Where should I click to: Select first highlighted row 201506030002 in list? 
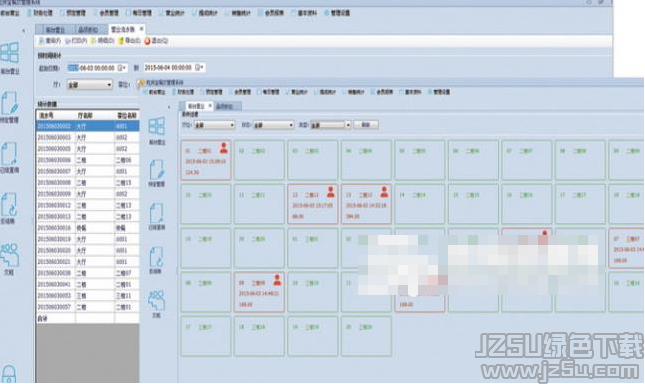(x=88, y=126)
